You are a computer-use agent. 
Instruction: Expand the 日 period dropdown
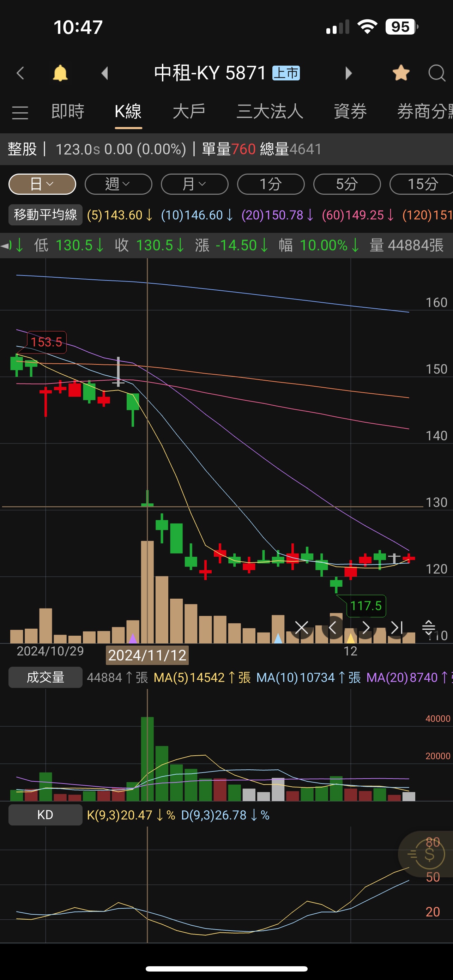click(x=42, y=184)
